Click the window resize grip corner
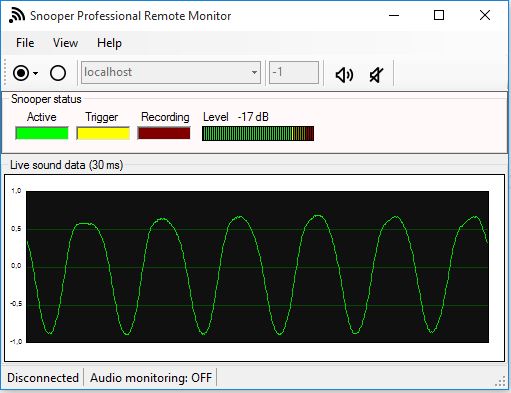 pos(501,382)
